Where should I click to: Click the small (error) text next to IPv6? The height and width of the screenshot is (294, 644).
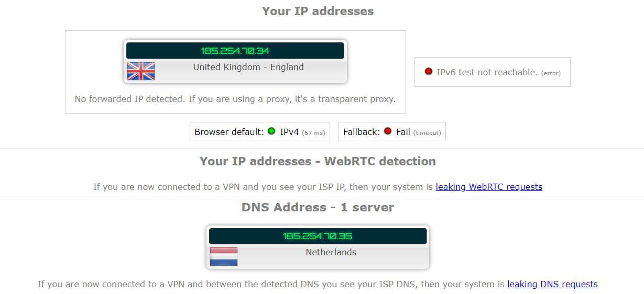click(551, 73)
